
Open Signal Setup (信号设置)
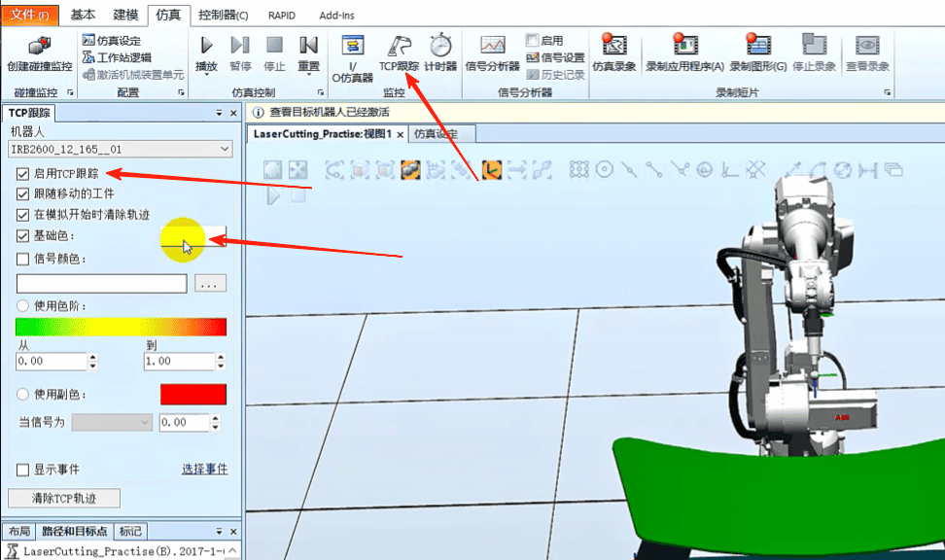[x=555, y=57]
